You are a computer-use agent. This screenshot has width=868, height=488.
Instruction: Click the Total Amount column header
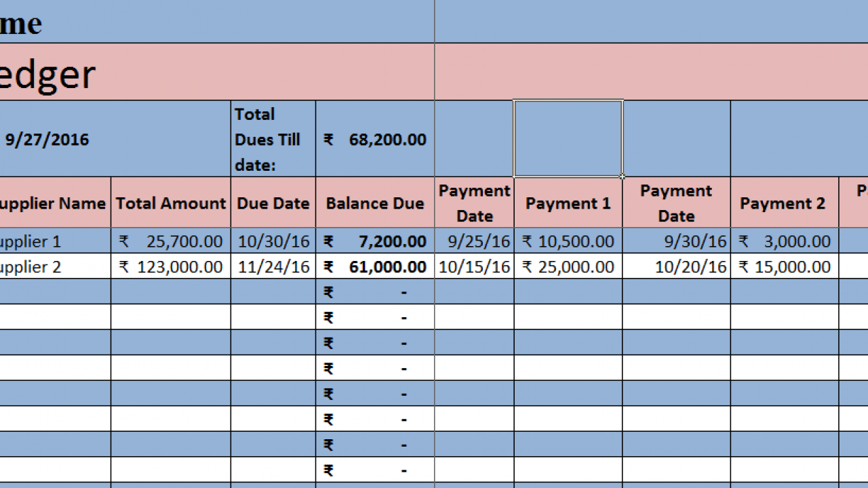click(171, 203)
